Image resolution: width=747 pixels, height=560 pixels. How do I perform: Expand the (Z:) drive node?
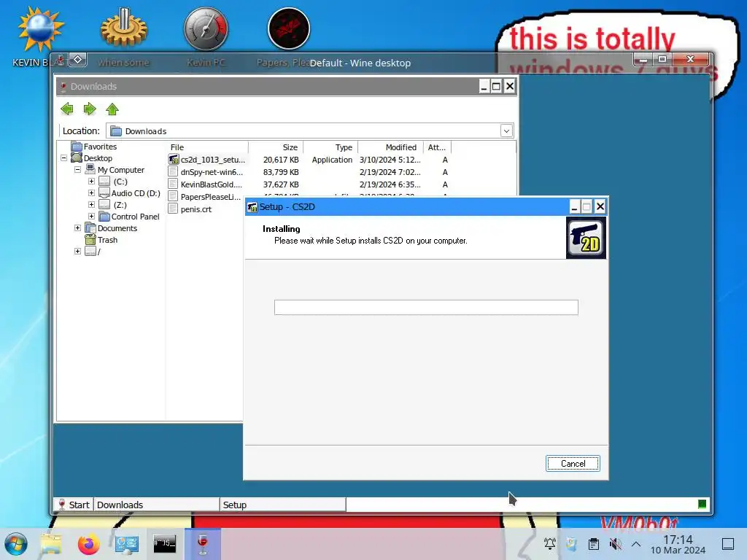tap(91, 205)
